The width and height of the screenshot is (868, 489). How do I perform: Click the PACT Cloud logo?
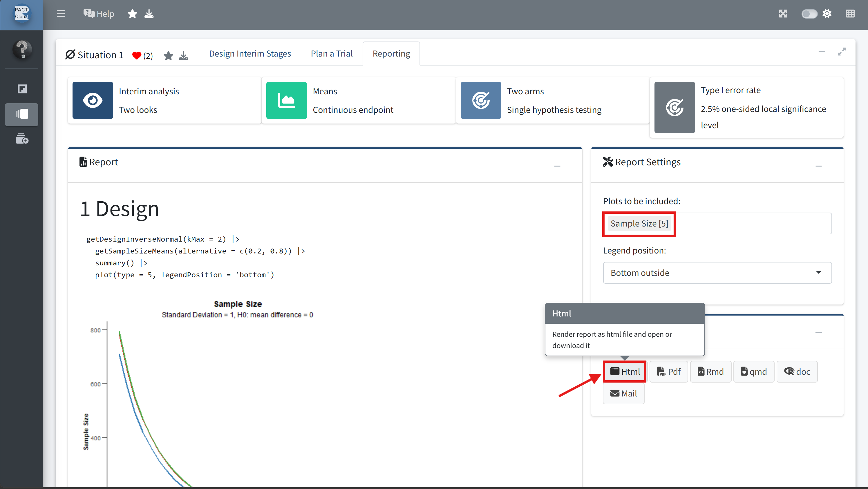(x=21, y=13)
